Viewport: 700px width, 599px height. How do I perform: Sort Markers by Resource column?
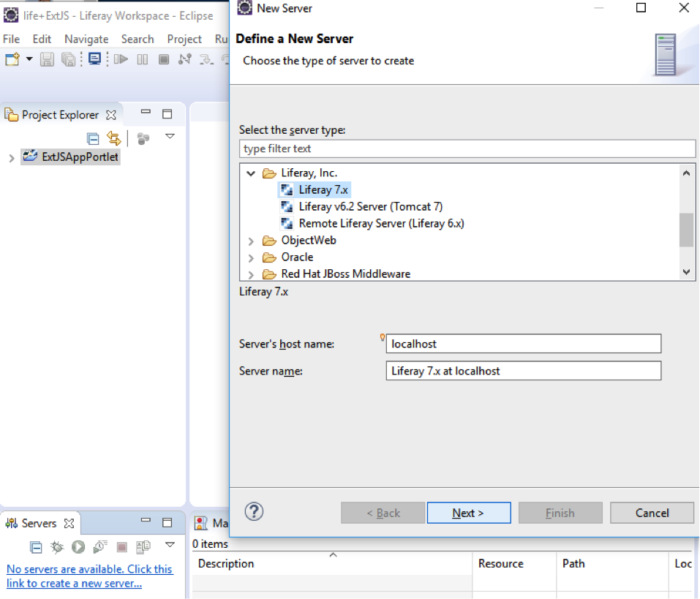point(514,564)
